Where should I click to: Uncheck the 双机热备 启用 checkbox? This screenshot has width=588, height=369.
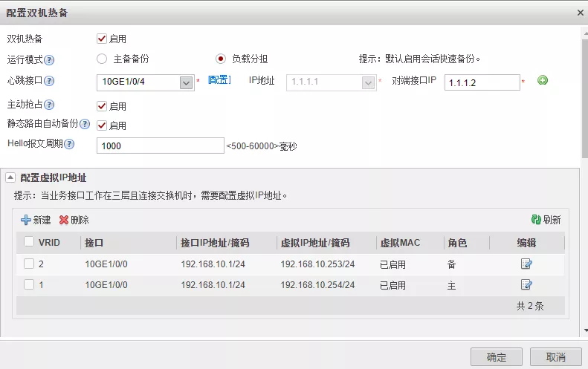pyautogui.click(x=102, y=39)
